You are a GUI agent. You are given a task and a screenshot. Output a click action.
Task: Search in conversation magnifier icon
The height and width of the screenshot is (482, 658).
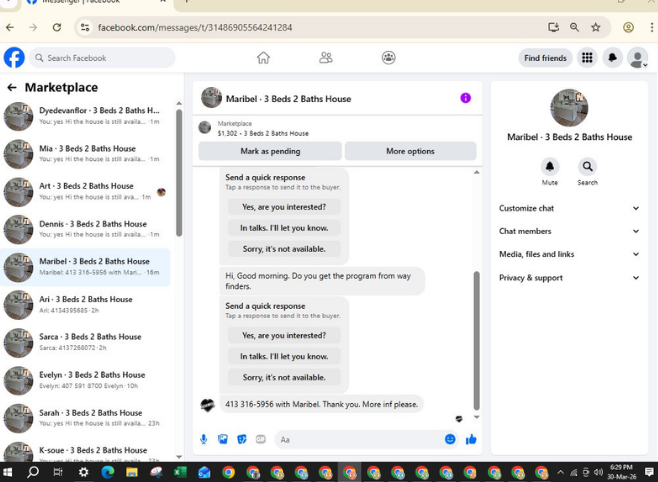coord(587,167)
